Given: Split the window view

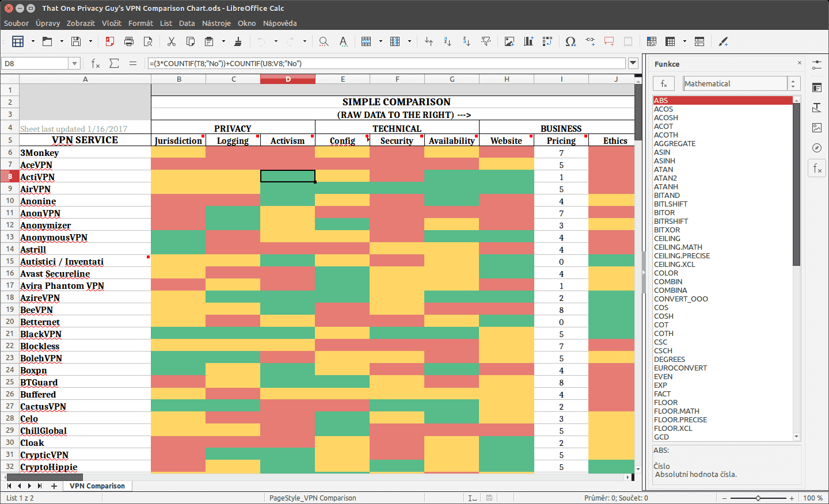Looking at the screenshot, I should pyautogui.click(x=699, y=41).
